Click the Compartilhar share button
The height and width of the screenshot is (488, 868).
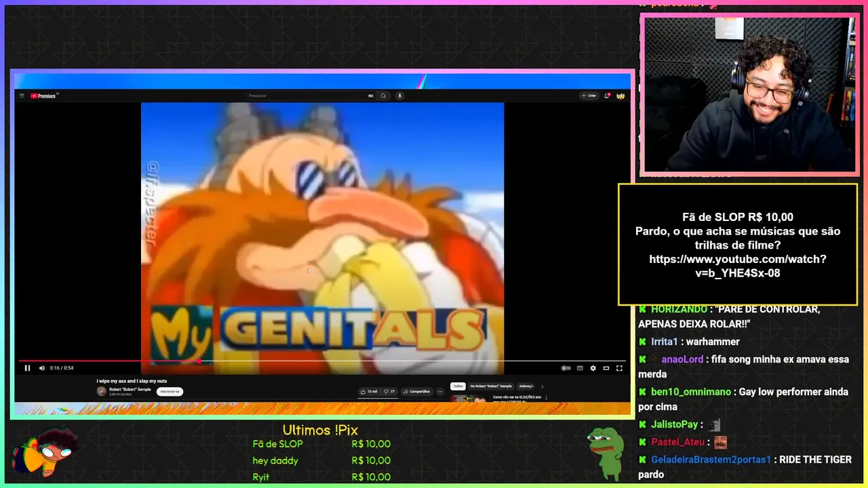coord(416,391)
